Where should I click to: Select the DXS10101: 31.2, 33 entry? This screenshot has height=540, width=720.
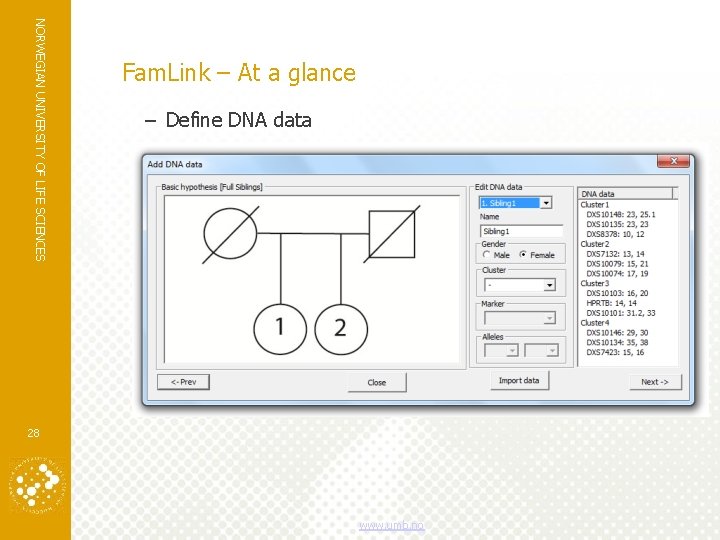[621, 313]
